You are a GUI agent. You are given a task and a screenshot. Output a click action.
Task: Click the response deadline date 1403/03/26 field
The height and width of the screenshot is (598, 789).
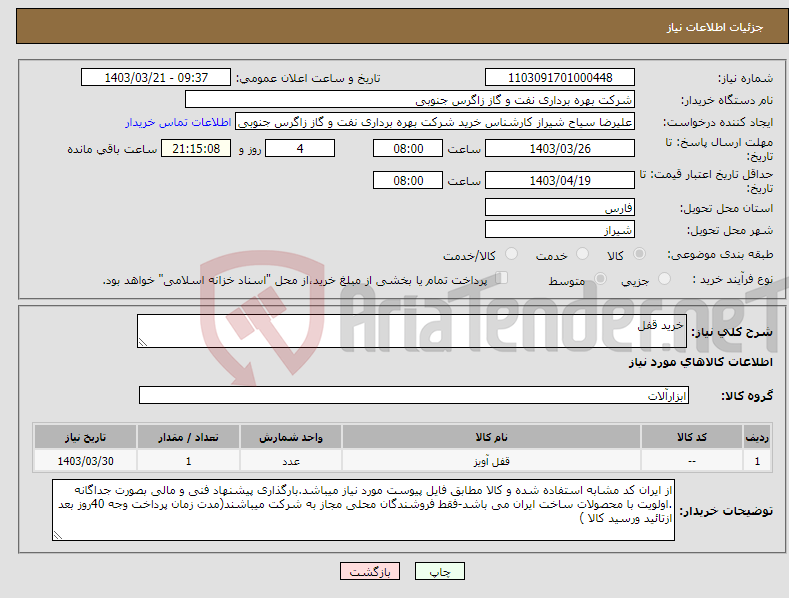coord(560,148)
